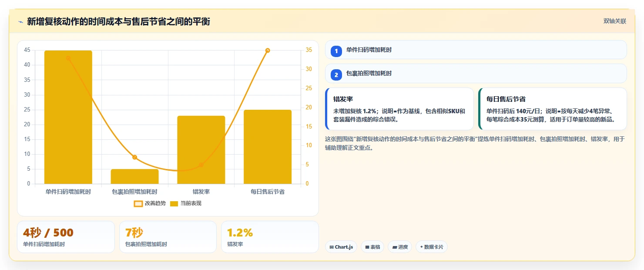The width and height of the screenshot is (644, 270).
Task: Select the 进度 tag
Action: [400, 247]
